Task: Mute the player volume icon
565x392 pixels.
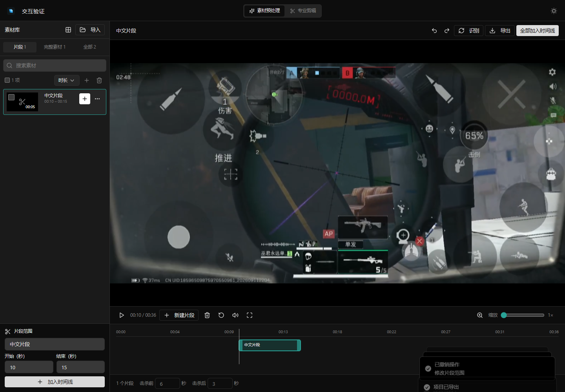Action: [235, 315]
